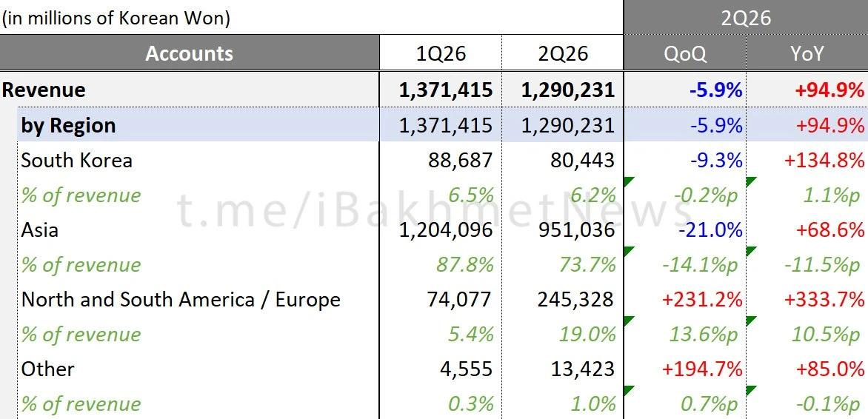Click the 87.8% share of revenue cell
The height and width of the screenshot is (419, 868).
(x=441, y=264)
